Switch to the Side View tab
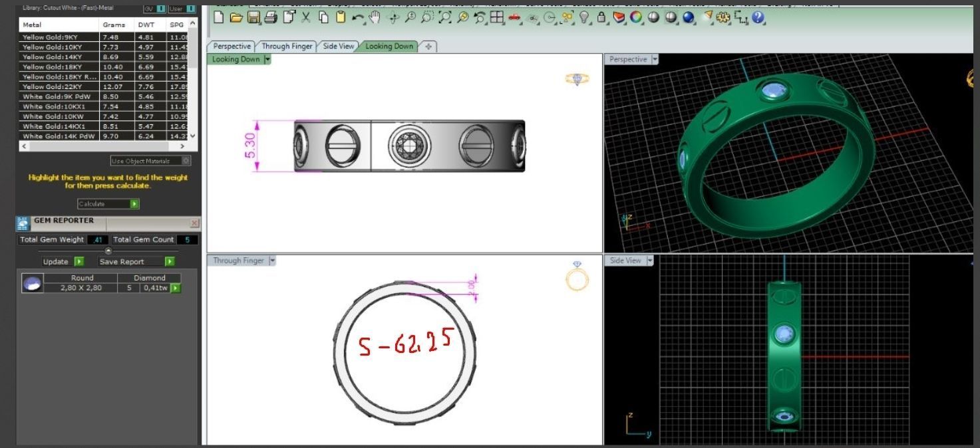980x448 pixels. click(339, 47)
